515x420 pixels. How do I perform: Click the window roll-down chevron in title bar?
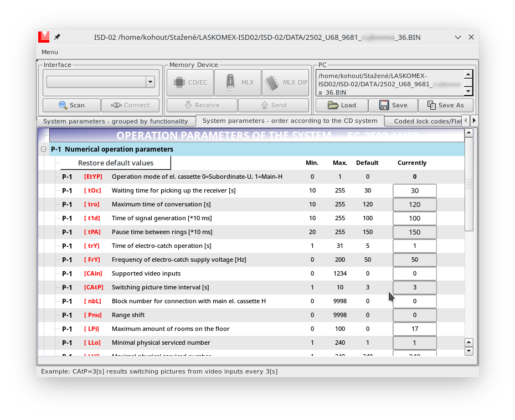coord(458,38)
